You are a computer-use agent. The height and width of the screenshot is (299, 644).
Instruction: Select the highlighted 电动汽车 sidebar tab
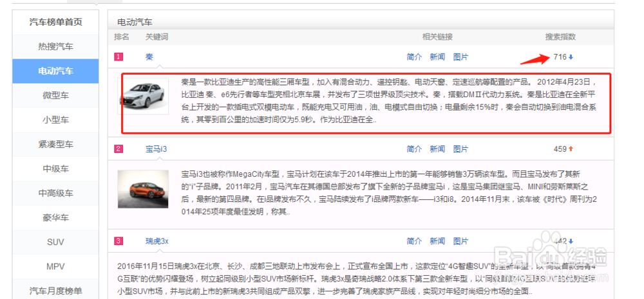point(55,71)
